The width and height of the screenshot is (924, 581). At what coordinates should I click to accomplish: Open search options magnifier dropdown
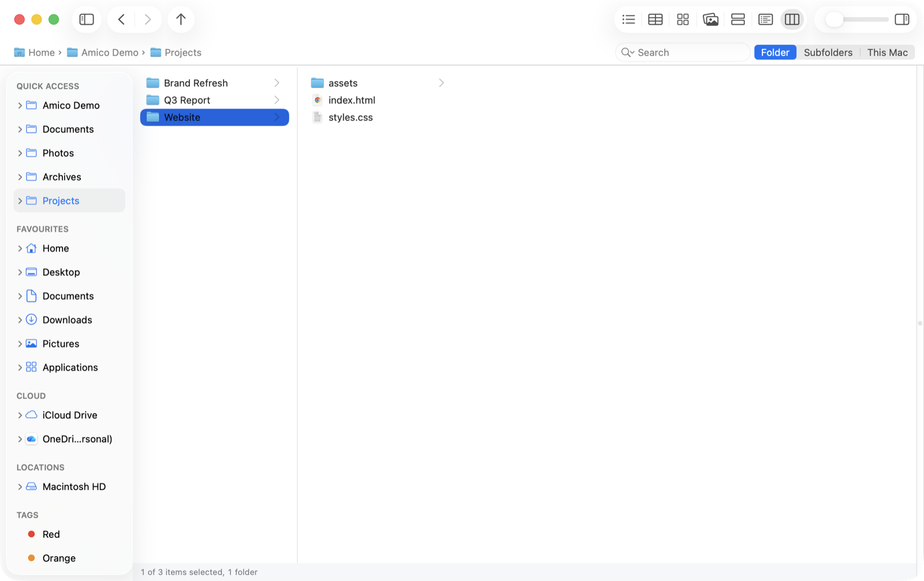(x=628, y=53)
